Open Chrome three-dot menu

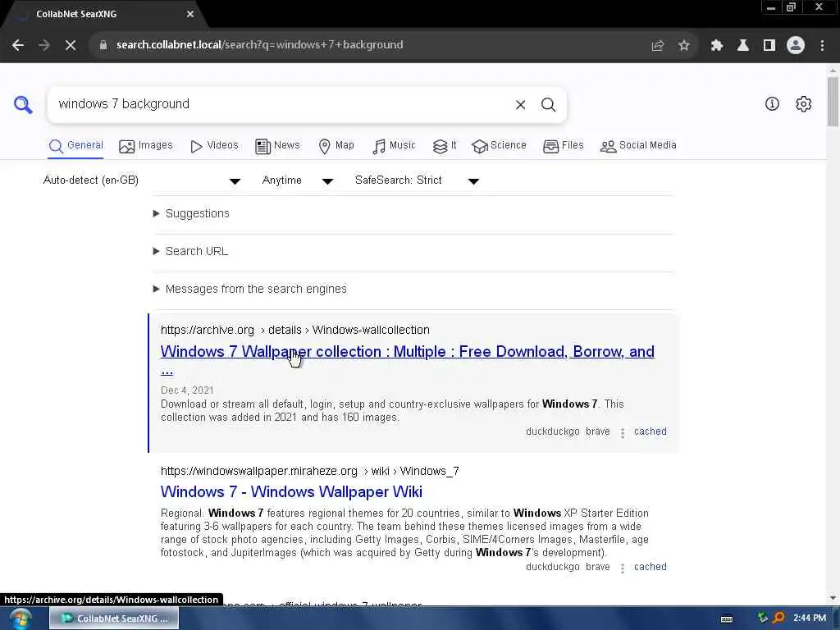822,46
